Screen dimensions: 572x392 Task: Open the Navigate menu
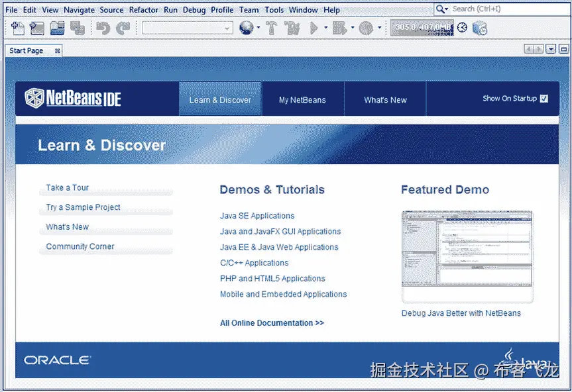(x=79, y=10)
